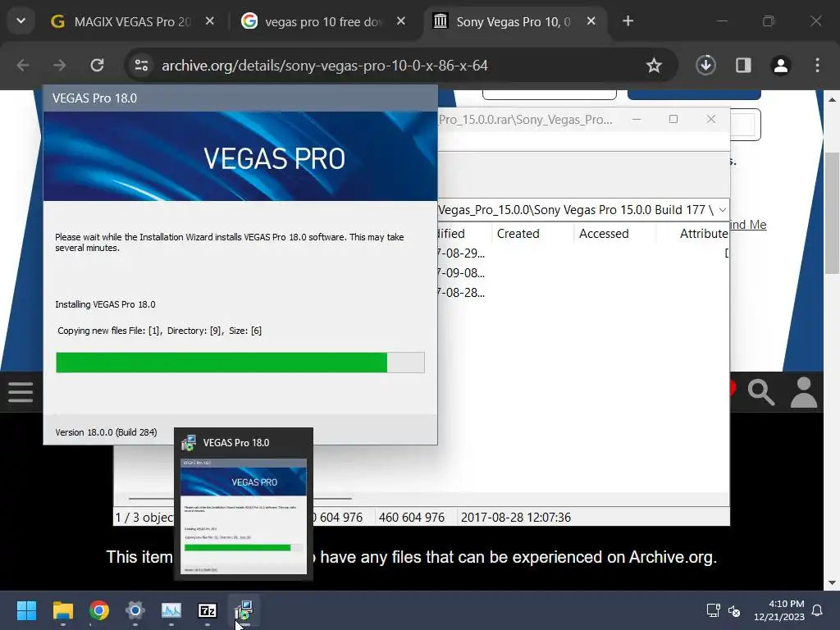Open the muted volume tray icon
Screen dimensions: 840x630
click(734, 610)
